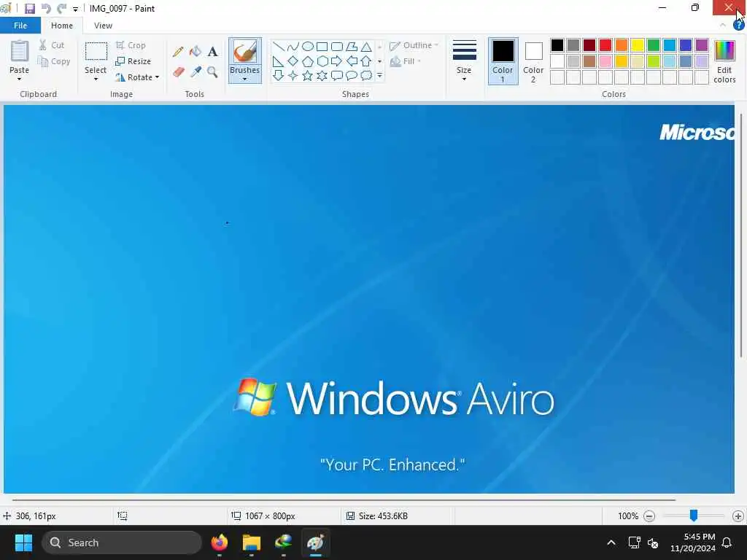Select the Pencil tool

coord(178,52)
